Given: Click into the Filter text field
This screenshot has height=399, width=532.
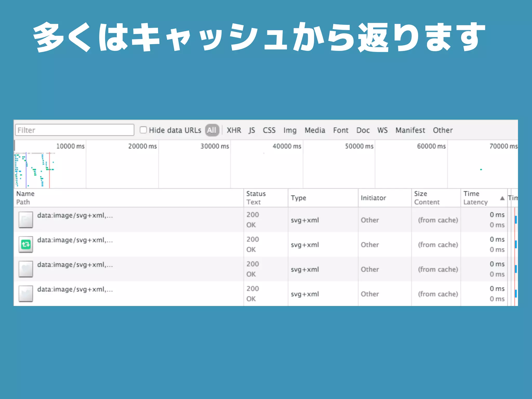Looking at the screenshot, I should pos(75,130).
